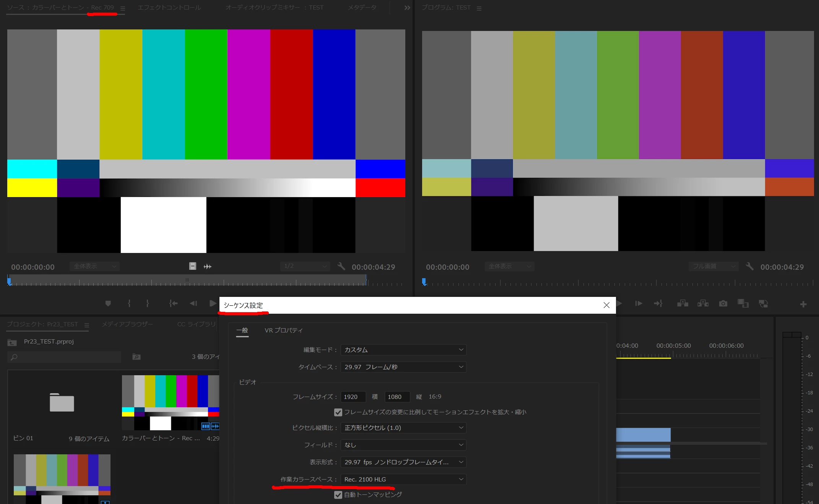Click the Source monitor playhead scrubber
Image resolution: width=819 pixels, height=504 pixels.
pos(9,282)
